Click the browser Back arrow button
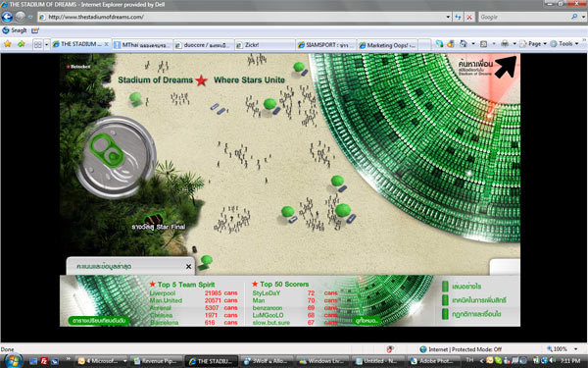588x368 pixels. pyautogui.click(x=7, y=17)
